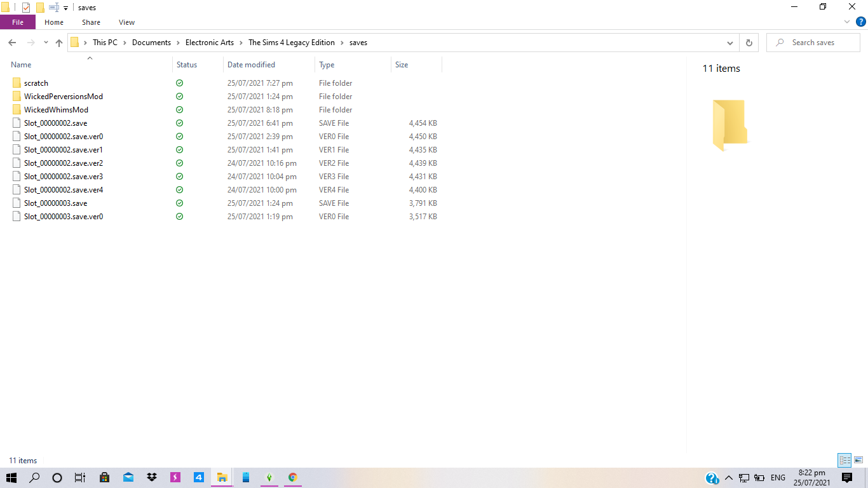Click the 4,454 KB size cell
Viewport: 868px width, 488px height.
tap(423, 123)
